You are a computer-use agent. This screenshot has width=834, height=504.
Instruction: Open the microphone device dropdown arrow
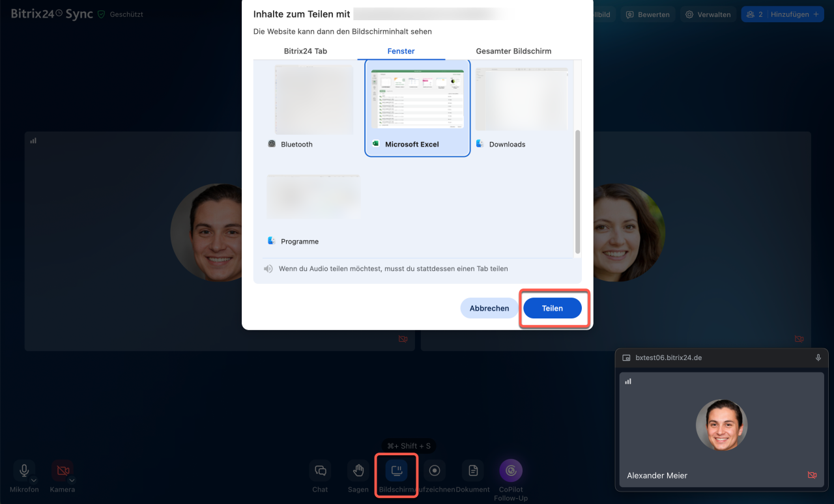coord(33,481)
